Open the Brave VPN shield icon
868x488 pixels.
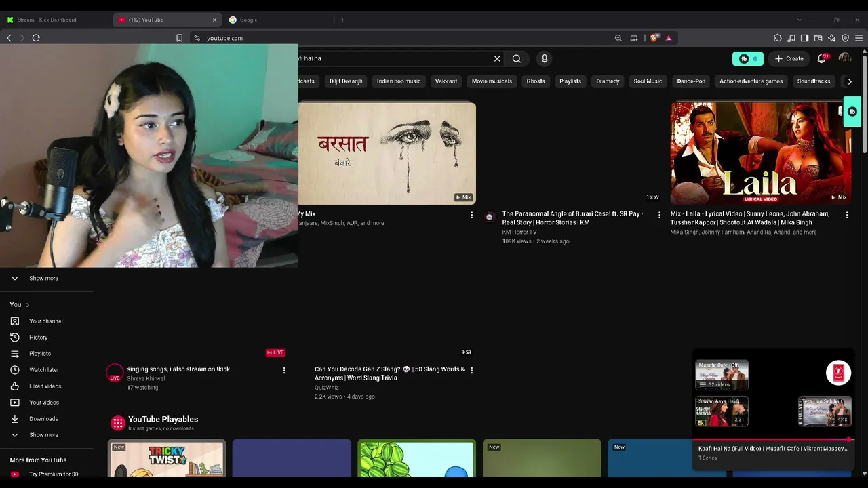click(845, 38)
